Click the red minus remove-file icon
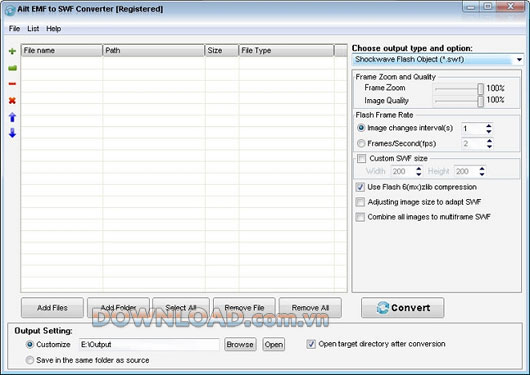The height and width of the screenshot is (375, 530). click(12, 84)
